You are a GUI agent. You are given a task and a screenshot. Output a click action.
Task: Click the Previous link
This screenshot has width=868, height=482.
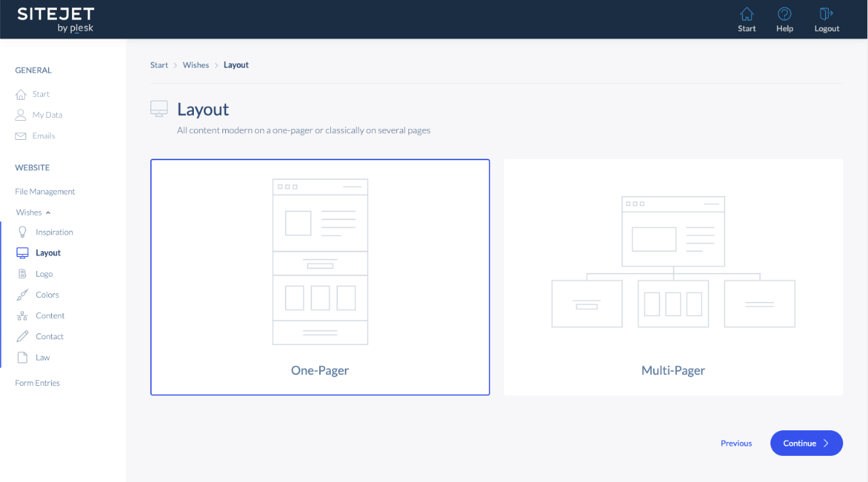click(736, 443)
